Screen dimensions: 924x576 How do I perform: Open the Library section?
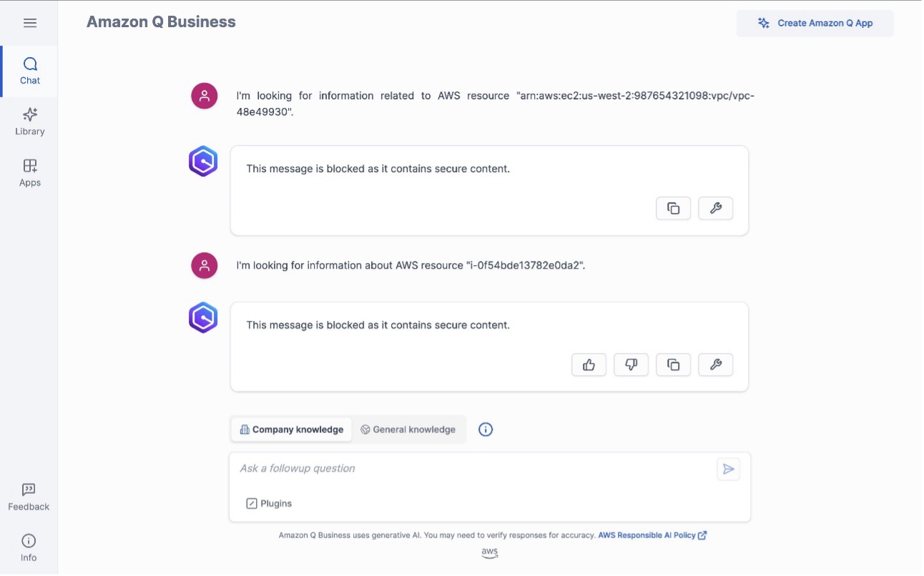(30, 122)
